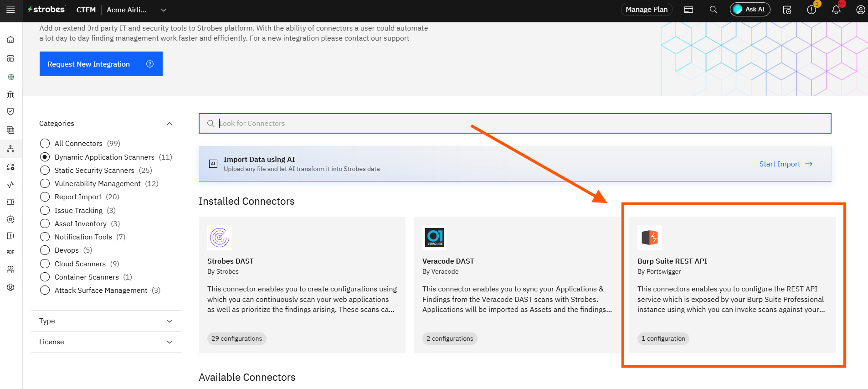This screenshot has width=868, height=389.
Task: Expand the License filter section
Action: point(106,342)
